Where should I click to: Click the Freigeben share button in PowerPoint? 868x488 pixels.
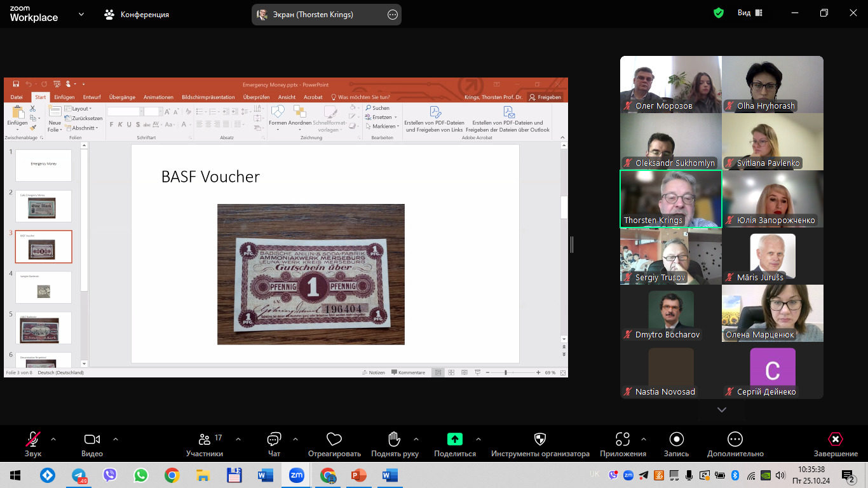pos(545,97)
